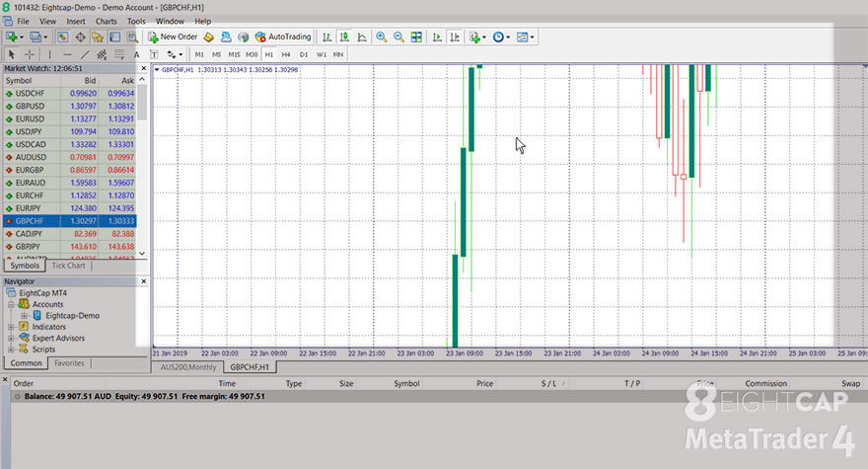Switch timeframe to H4
The image size is (868, 469).
286,54
